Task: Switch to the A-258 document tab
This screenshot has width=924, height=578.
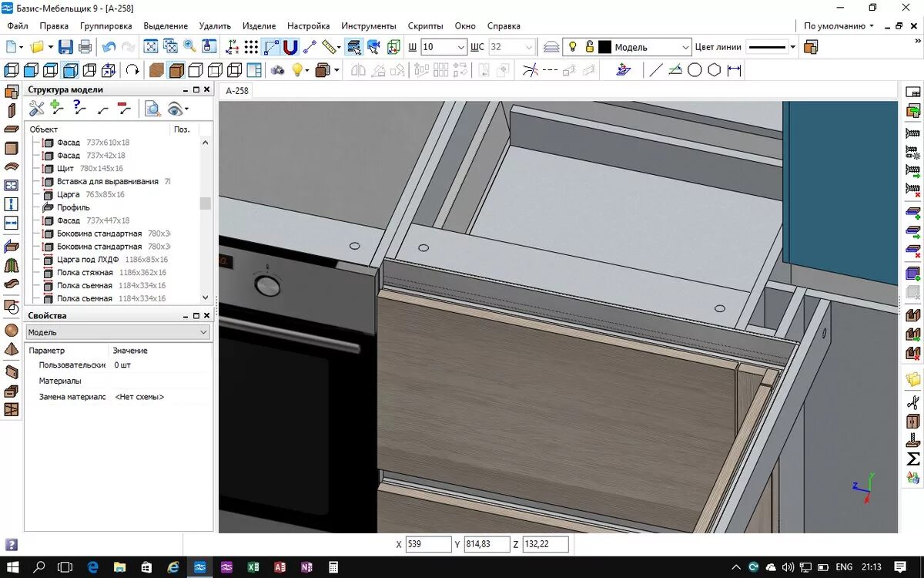Action: pos(236,90)
